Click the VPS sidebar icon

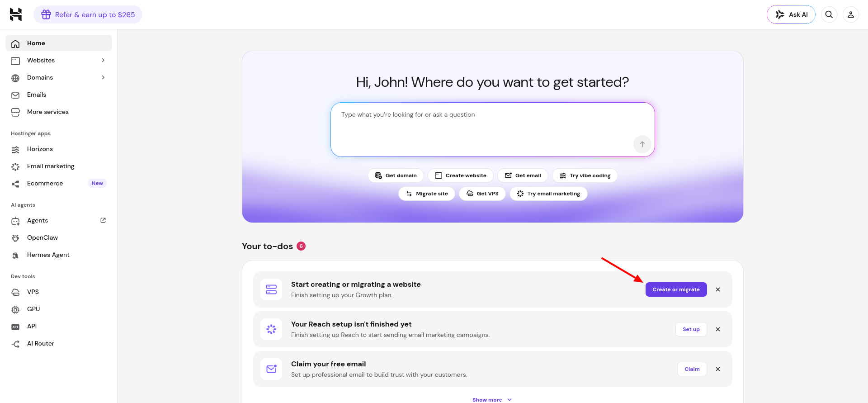click(x=15, y=292)
